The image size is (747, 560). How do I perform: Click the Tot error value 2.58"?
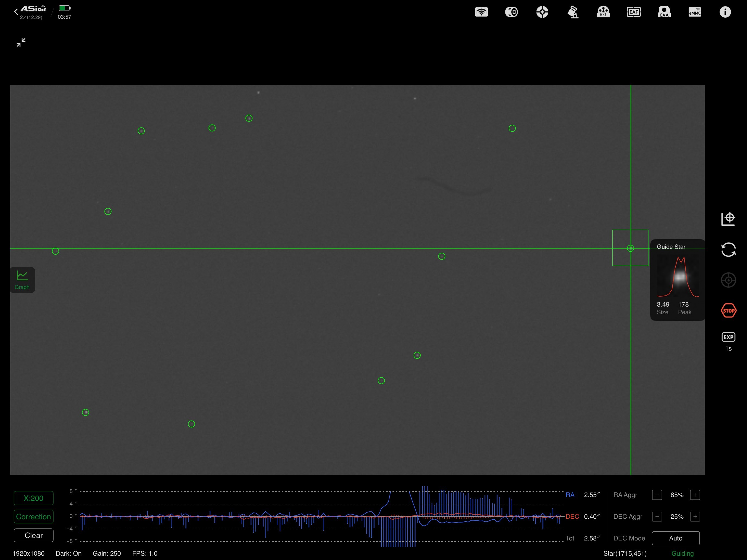[x=592, y=538]
